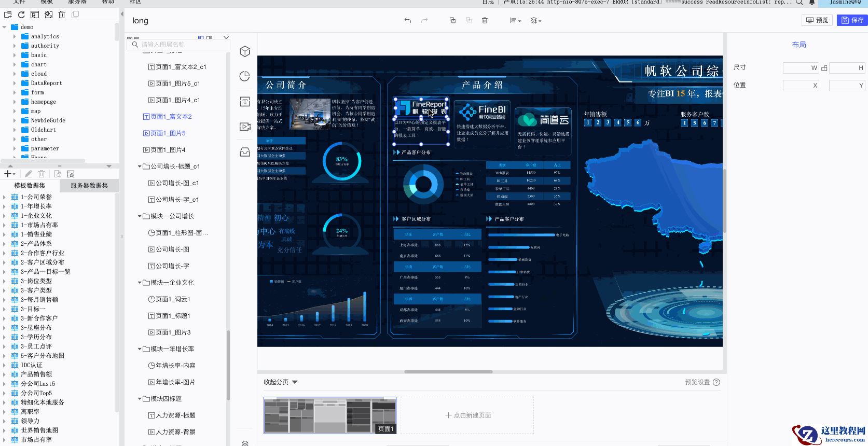Click the aspect ratio lock icon
This screenshot has width=868, height=446.
(x=824, y=68)
